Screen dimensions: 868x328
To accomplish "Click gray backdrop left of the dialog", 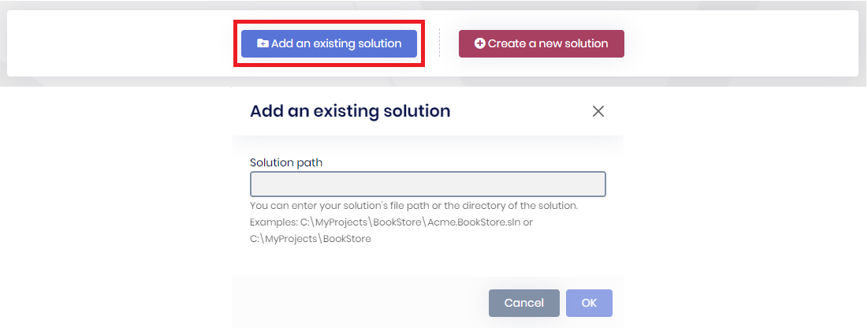I will tap(118, 205).
